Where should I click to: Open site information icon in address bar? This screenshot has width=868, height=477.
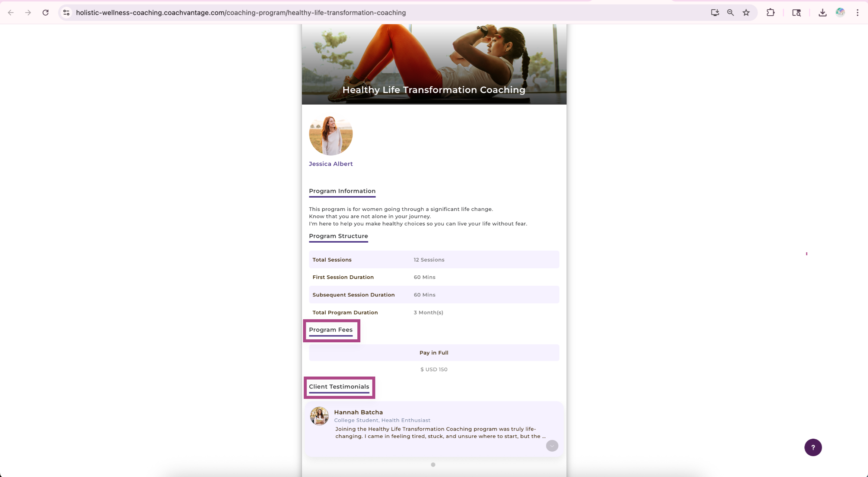pos(66,13)
